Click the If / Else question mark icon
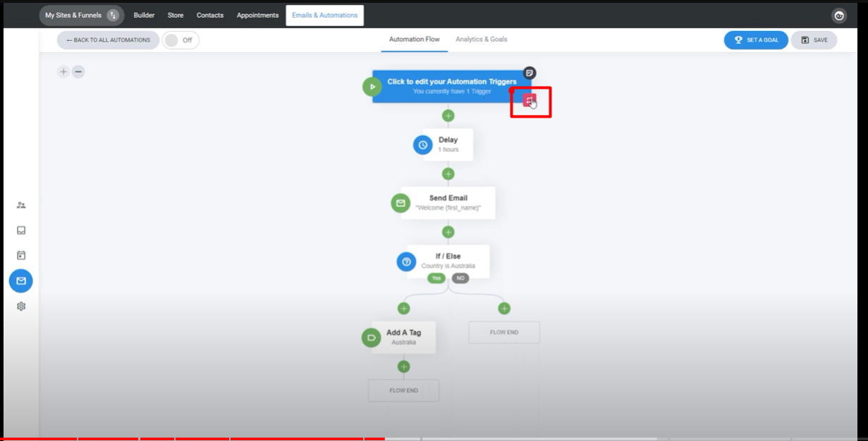This screenshot has height=441, width=868. tap(406, 261)
